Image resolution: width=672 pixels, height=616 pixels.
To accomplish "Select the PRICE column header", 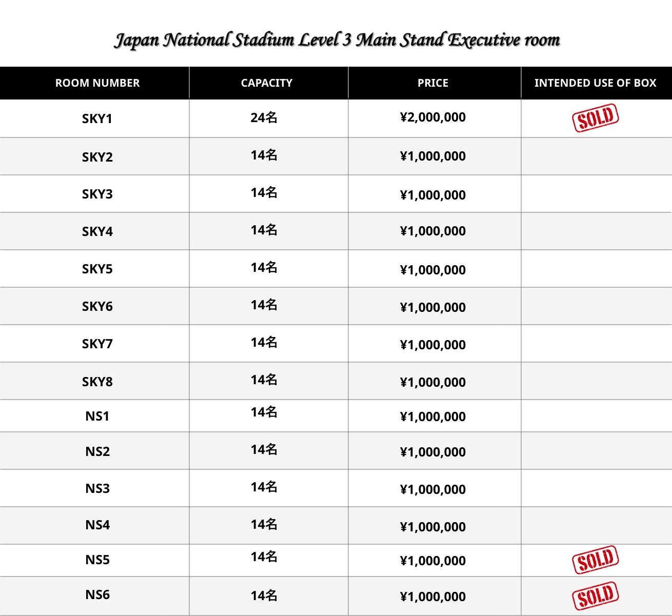I will point(433,83).
